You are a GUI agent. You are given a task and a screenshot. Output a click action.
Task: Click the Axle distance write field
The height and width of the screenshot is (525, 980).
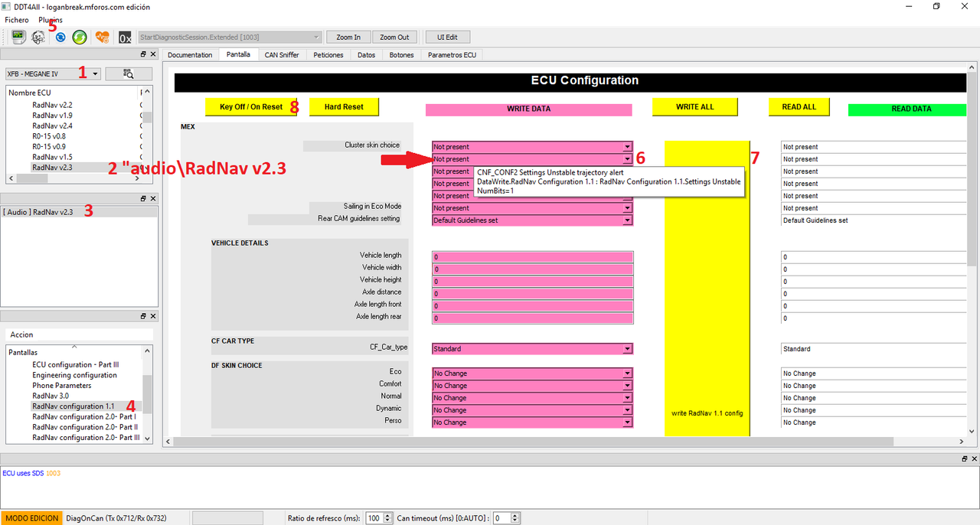tap(532, 294)
